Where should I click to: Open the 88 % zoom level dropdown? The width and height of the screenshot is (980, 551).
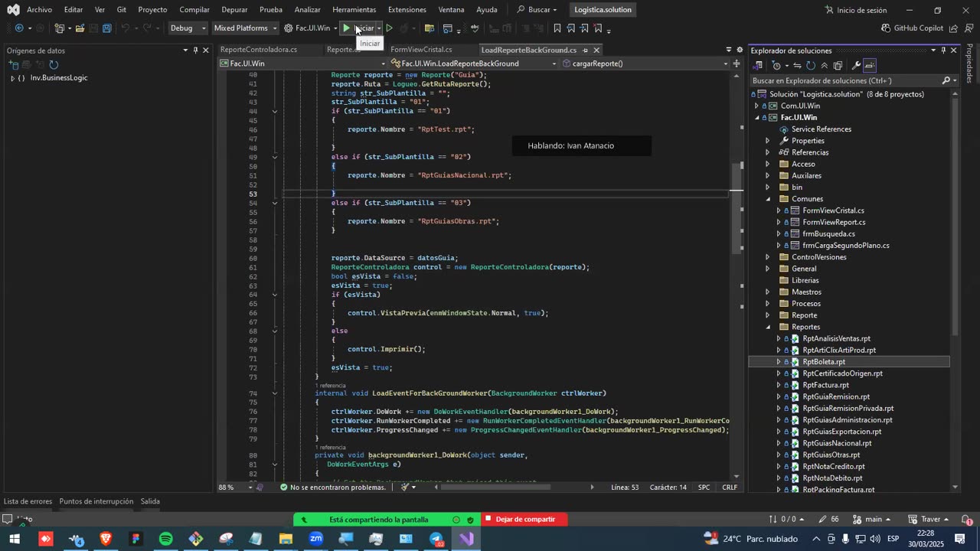click(x=234, y=487)
